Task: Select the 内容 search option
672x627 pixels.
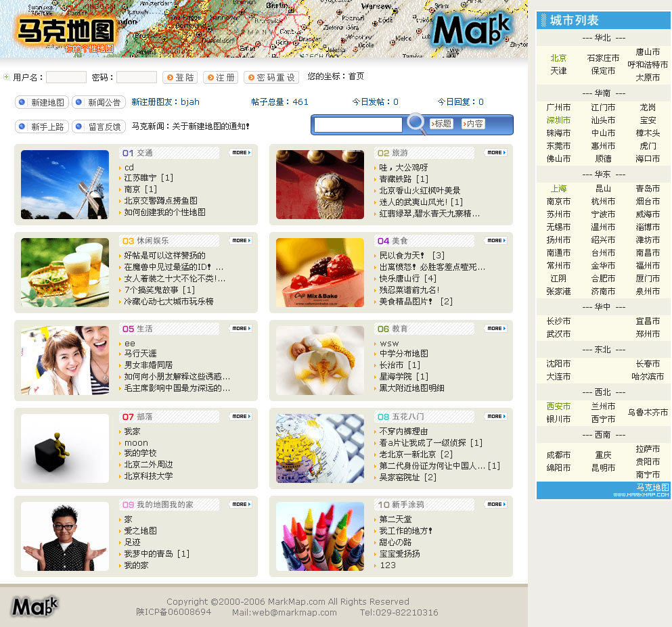Action: [x=473, y=124]
